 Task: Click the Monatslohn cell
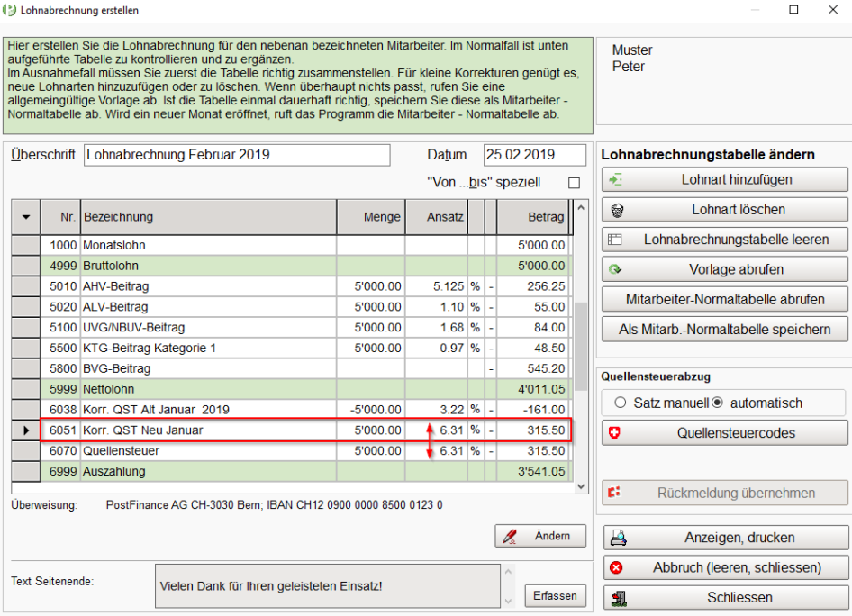209,246
